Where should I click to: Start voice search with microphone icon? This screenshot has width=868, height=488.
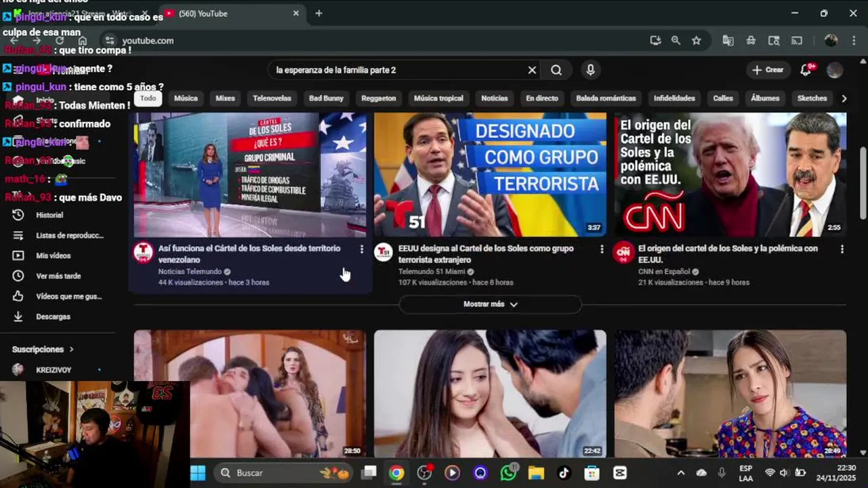pyautogui.click(x=590, y=70)
